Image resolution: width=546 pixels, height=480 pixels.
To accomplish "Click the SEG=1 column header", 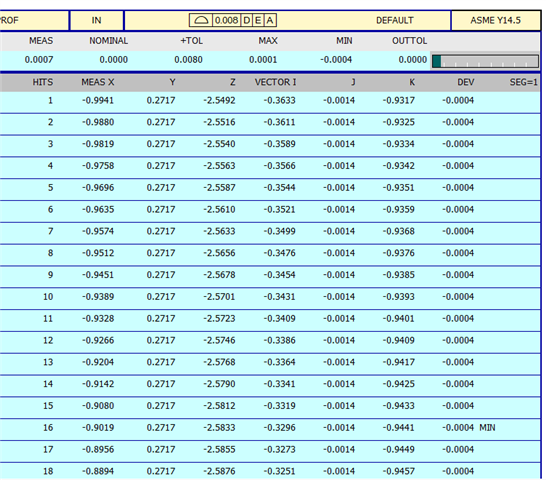I will 523,82.
